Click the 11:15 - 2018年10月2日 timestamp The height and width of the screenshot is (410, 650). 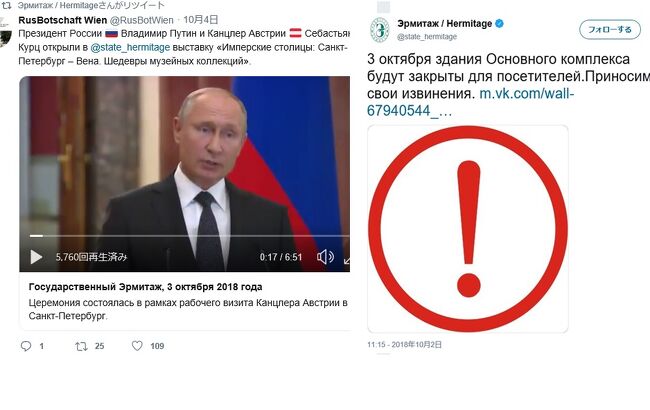(x=404, y=344)
